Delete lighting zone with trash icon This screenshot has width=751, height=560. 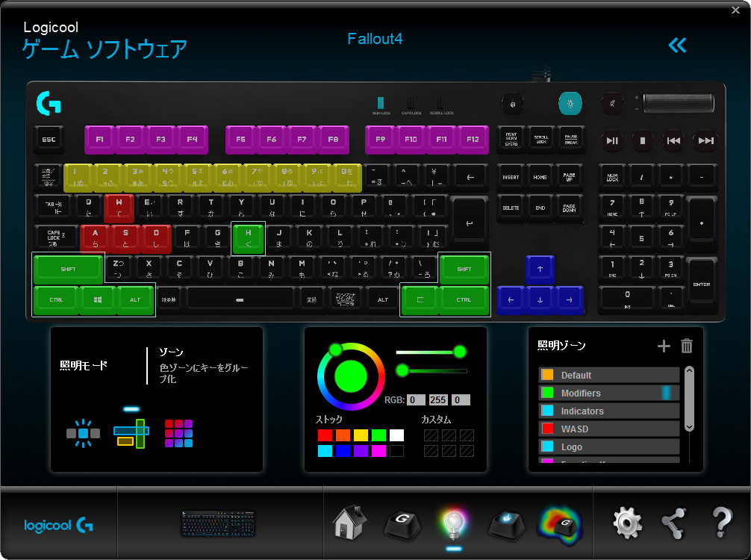(687, 346)
